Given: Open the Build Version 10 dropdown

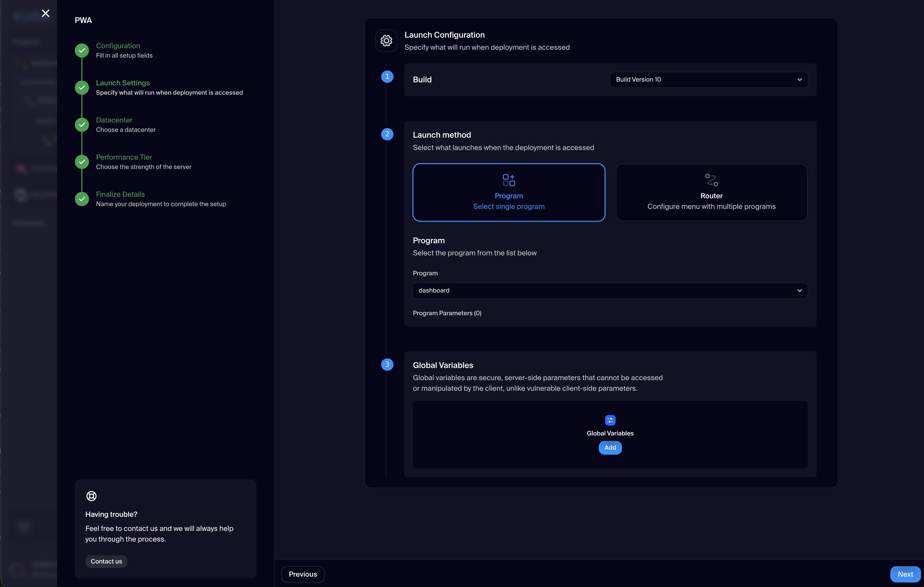Looking at the screenshot, I should click(708, 80).
